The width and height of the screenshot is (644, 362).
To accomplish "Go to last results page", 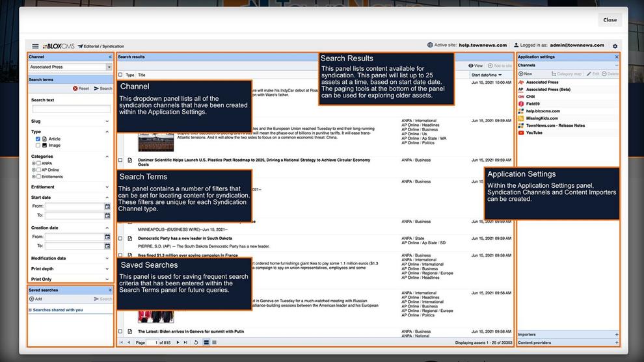I will 185,343.
